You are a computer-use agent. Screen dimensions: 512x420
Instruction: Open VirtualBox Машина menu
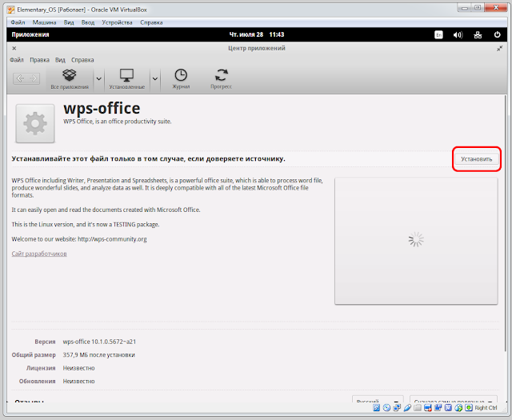click(45, 22)
